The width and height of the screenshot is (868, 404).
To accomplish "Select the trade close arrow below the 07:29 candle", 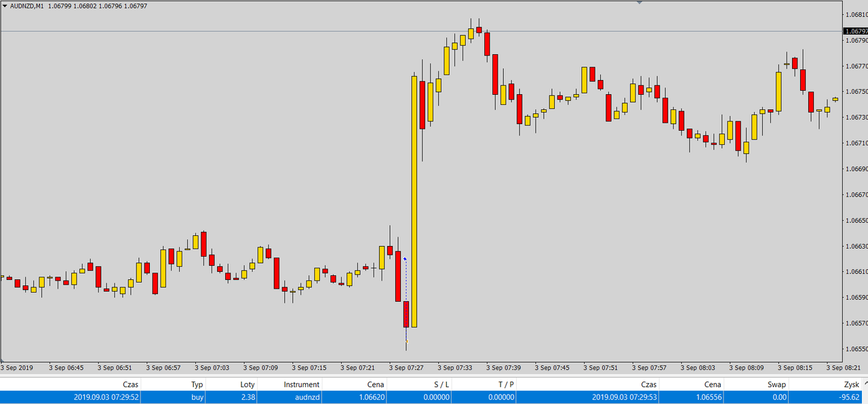I will [x=406, y=341].
